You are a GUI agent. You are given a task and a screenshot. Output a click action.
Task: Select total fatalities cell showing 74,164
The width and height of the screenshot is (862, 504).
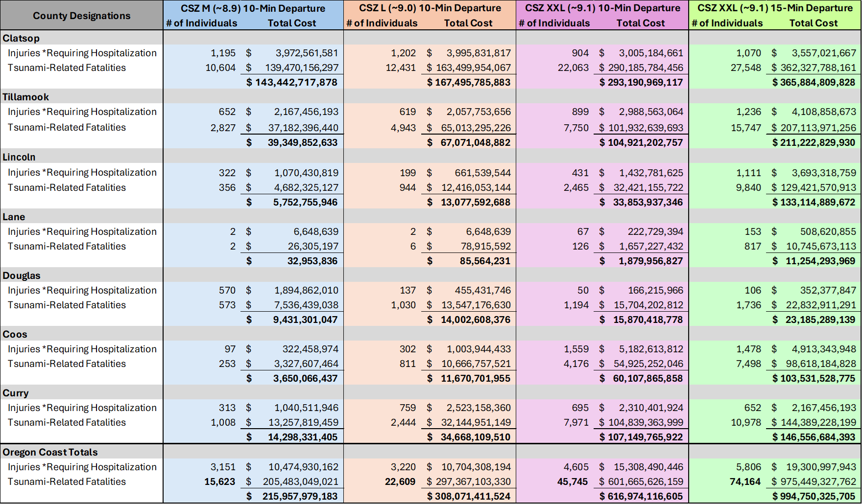(745, 481)
